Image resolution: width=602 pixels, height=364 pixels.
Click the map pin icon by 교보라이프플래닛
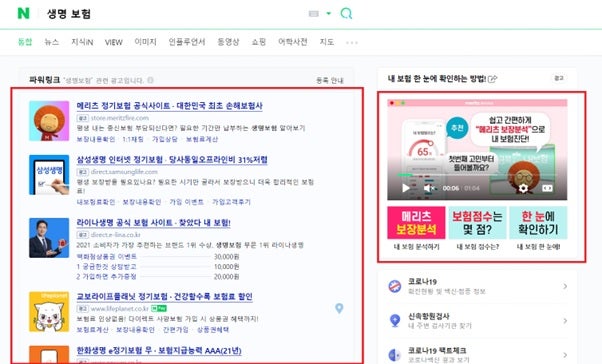(x=339, y=308)
